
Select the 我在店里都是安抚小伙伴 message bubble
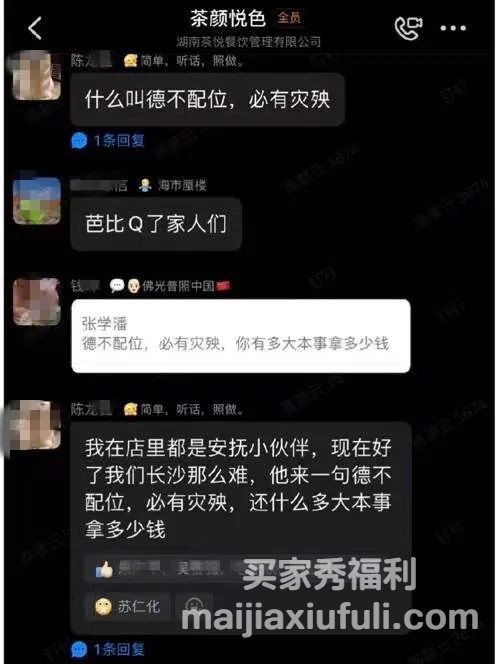click(242, 529)
